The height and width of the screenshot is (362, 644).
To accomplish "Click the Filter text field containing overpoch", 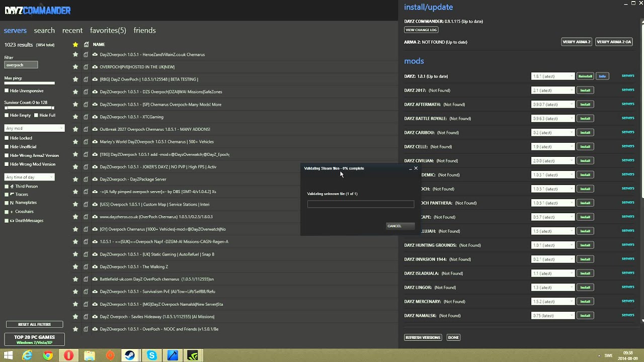I will point(21,65).
